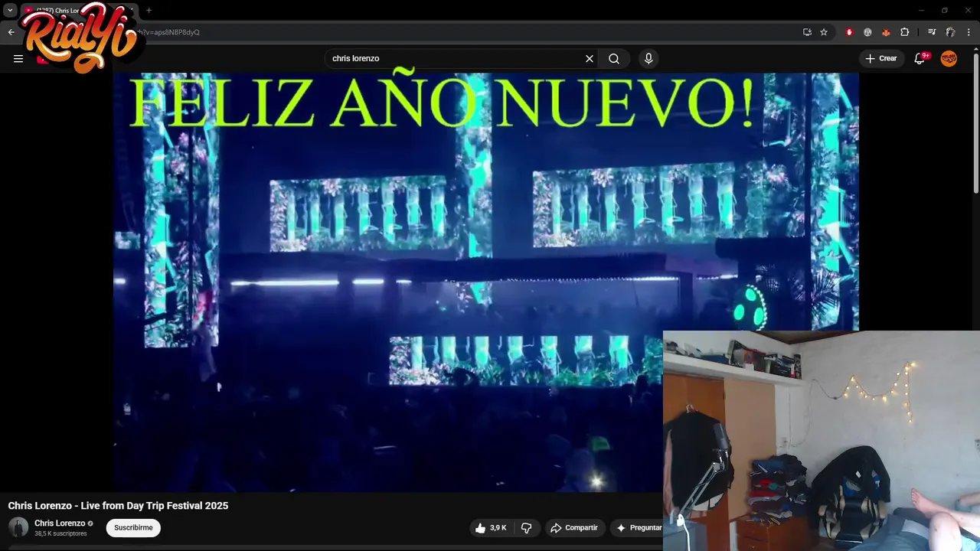Open the tab search chevron dropdown
The height and width of the screenshot is (551, 980).
pos(10,11)
